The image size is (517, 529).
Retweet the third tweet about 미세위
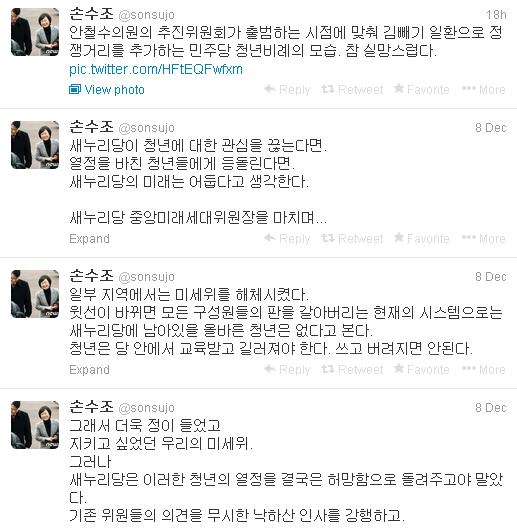point(352,369)
